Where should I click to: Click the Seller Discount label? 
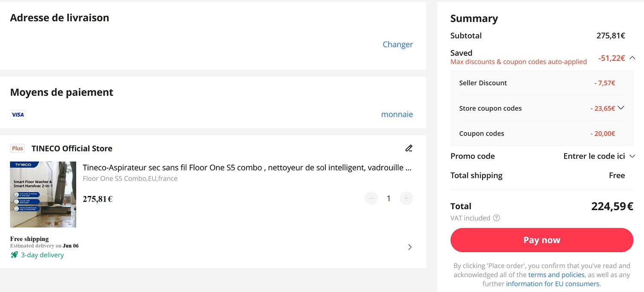pos(483,83)
